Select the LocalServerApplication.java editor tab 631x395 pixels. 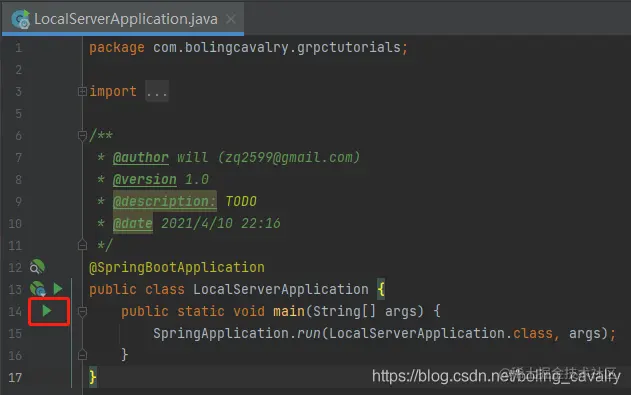123,19
